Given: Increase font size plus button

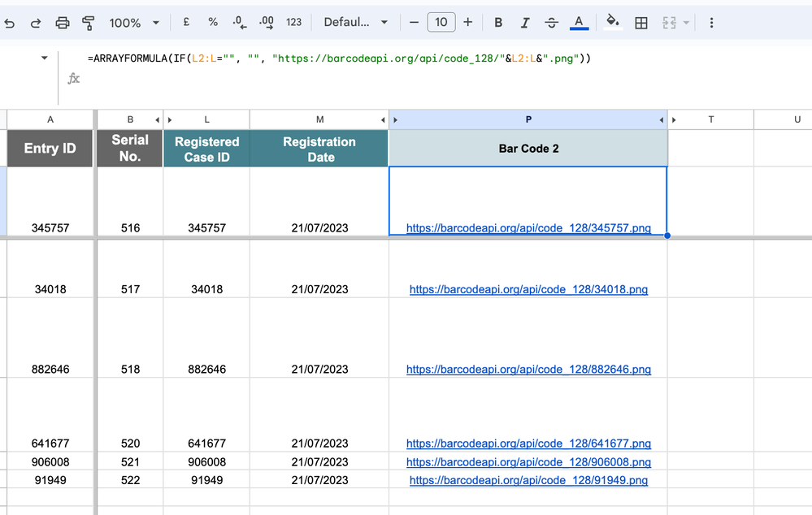Looking at the screenshot, I should 467,22.
